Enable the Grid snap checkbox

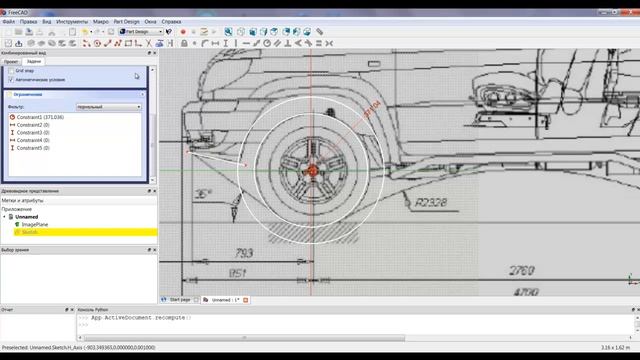(11, 71)
